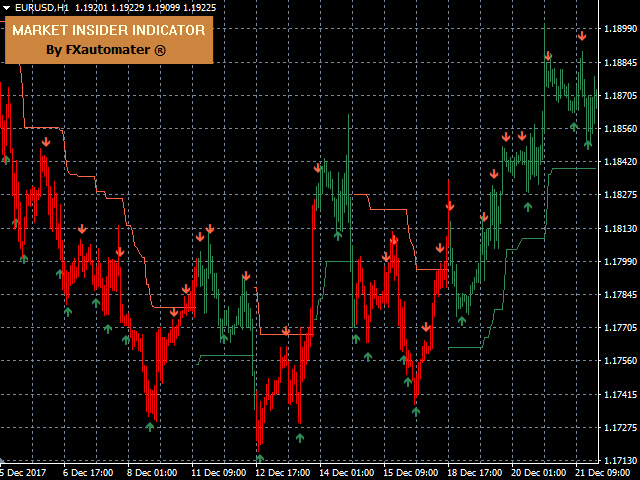Click the 1.17130 price scale label
This screenshot has width=640, height=480.
click(x=620, y=460)
